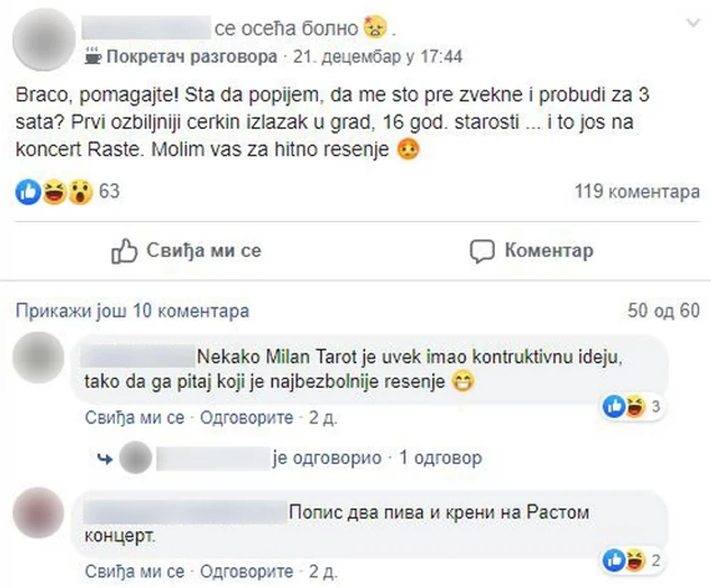711x588 pixels.
Task: Expand the 1 одговор reply thread
Action: [x=440, y=458]
